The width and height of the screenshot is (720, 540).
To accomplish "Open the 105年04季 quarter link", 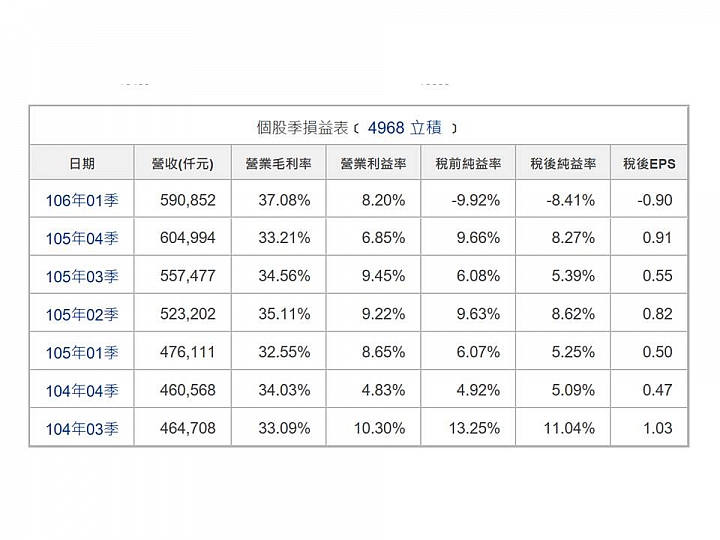I will [x=82, y=239].
